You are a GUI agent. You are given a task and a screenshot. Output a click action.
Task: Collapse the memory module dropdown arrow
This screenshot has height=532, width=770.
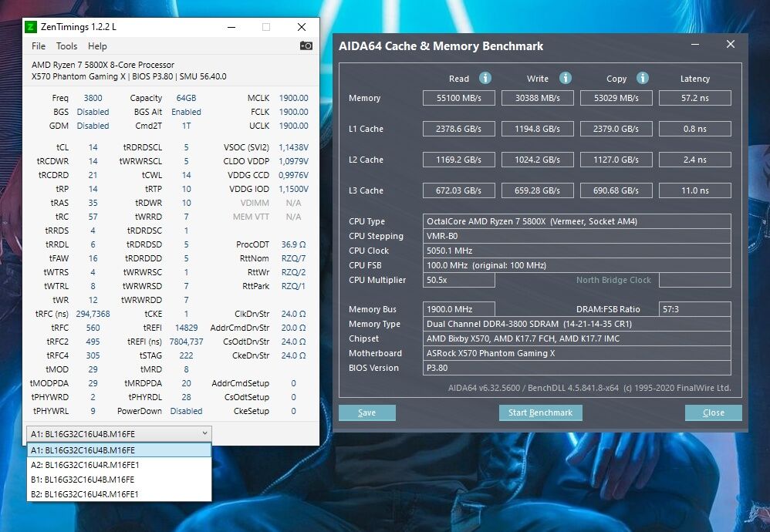[x=204, y=433]
